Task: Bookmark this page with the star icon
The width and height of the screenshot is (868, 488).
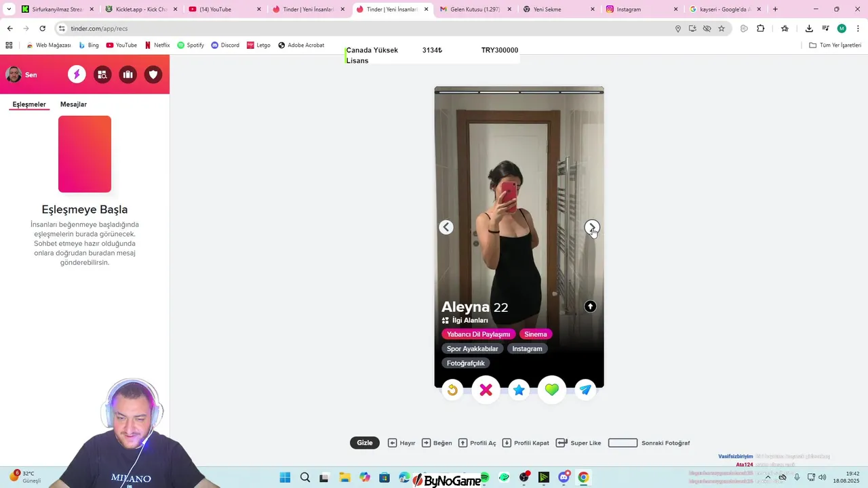Action: pyautogui.click(x=722, y=28)
